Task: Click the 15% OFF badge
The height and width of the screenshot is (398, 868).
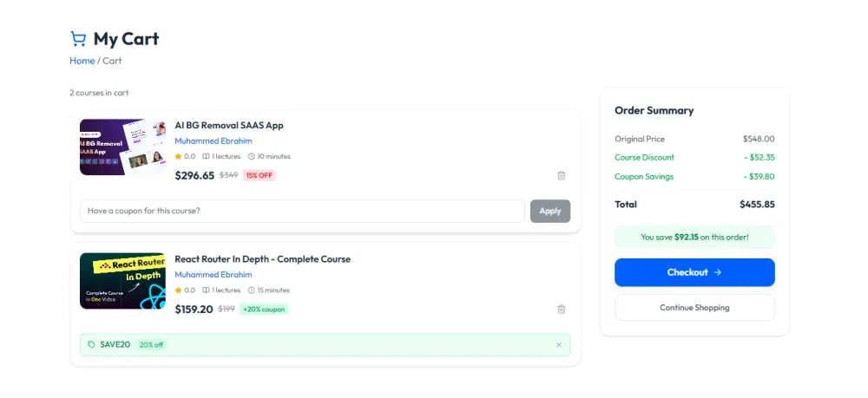Action: click(x=259, y=176)
